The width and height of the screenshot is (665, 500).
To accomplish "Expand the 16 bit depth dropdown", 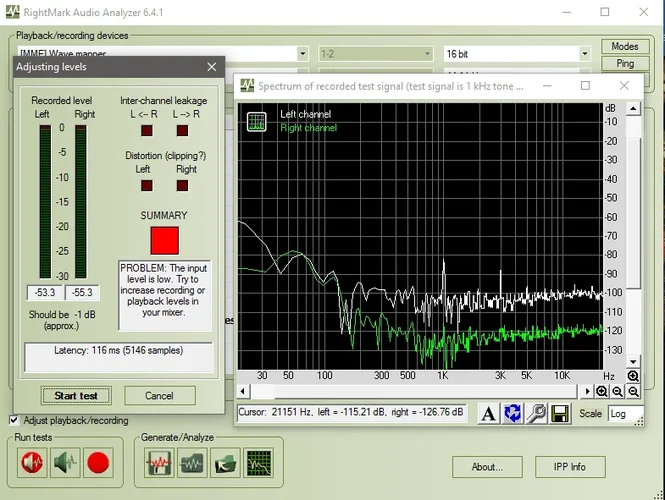I will [584, 54].
